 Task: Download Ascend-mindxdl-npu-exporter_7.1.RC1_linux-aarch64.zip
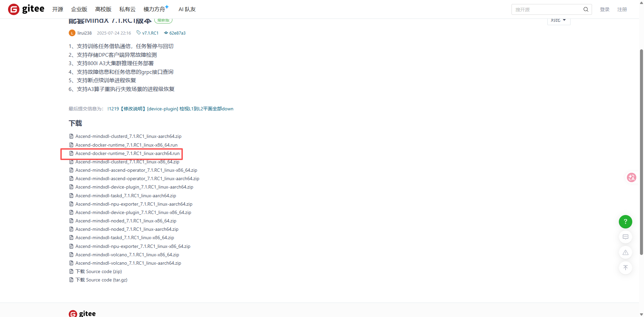click(134, 204)
